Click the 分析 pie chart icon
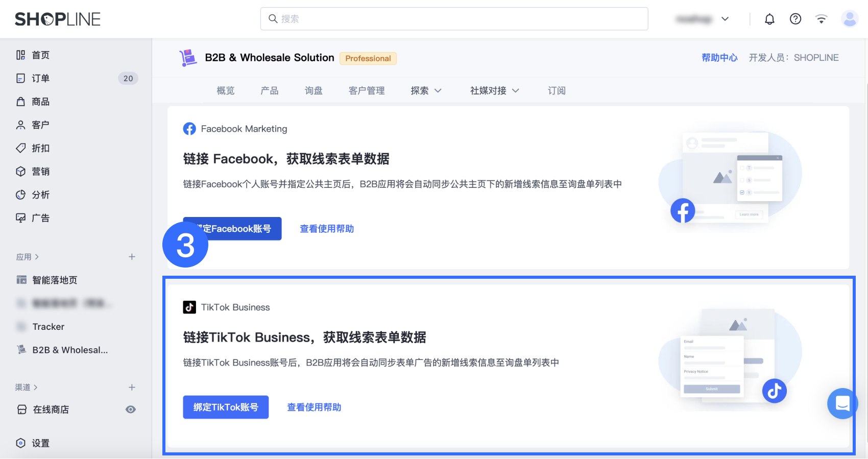This screenshot has height=459, width=868. pos(21,195)
